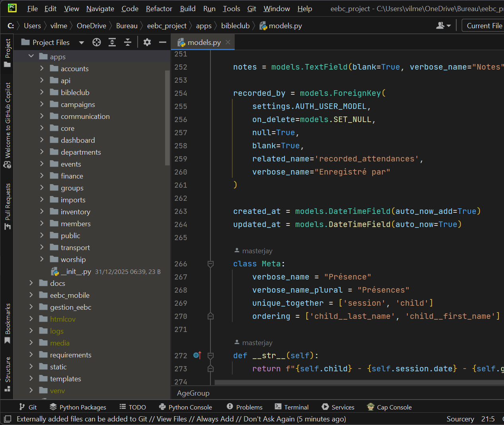
Task: Open the Refactor menu
Action: point(159,8)
